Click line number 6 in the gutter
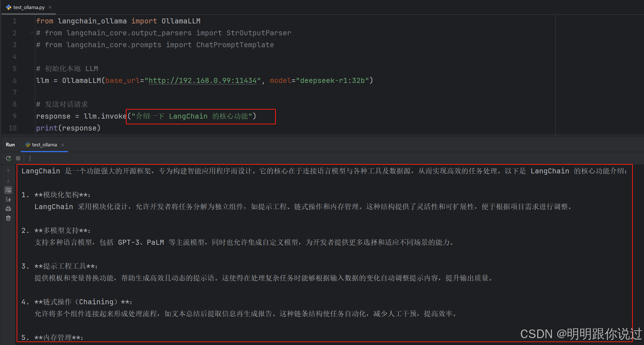The width and height of the screenshot is (644, 345). (14, 80)
